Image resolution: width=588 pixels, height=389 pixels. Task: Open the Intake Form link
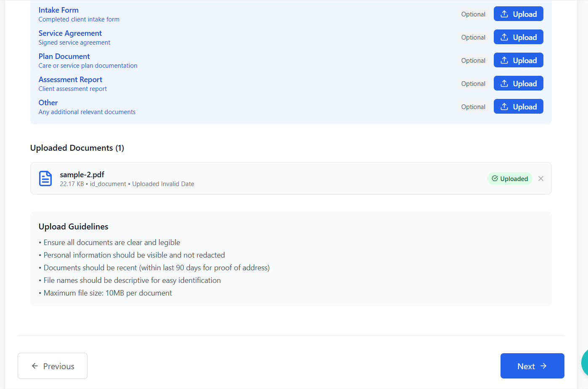(x=58, y=10)
